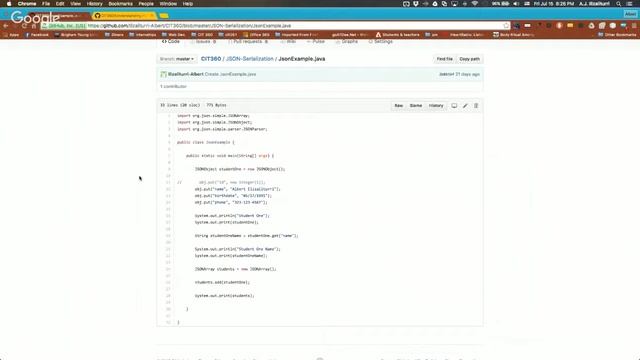Delete this file with the trash icon
Screen dimensions: 640x360
pyautogui.click(x=476, y=106)
